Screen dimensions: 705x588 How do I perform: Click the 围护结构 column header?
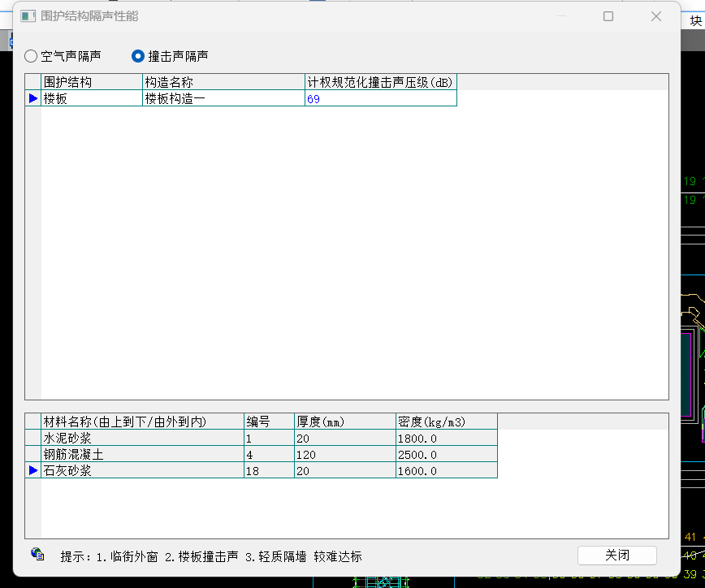(91, 82)
